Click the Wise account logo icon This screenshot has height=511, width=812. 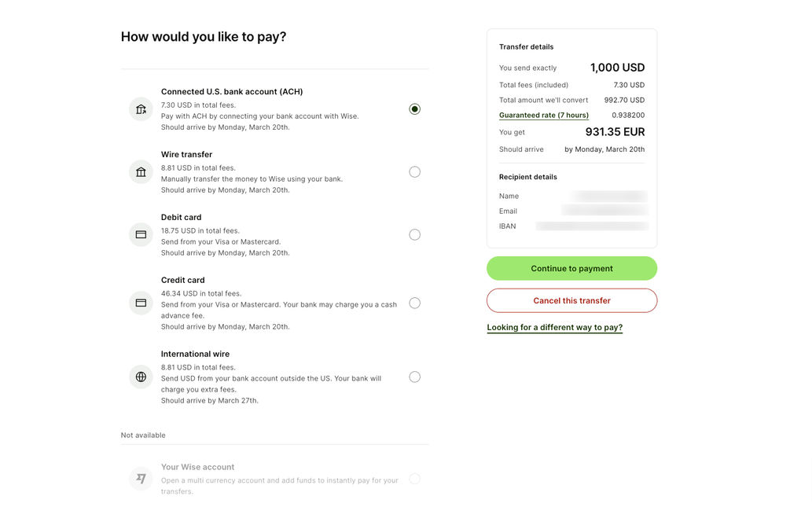coord(141,478)
